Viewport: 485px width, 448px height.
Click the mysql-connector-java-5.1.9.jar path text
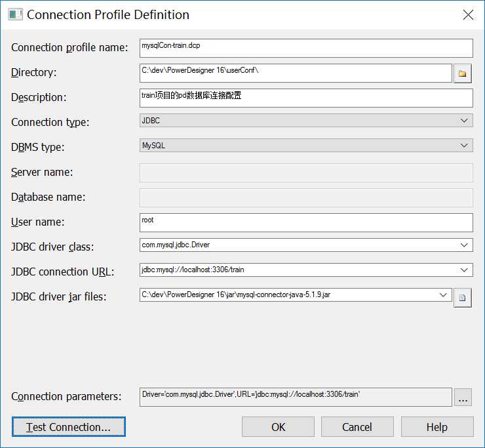(236, 295)
